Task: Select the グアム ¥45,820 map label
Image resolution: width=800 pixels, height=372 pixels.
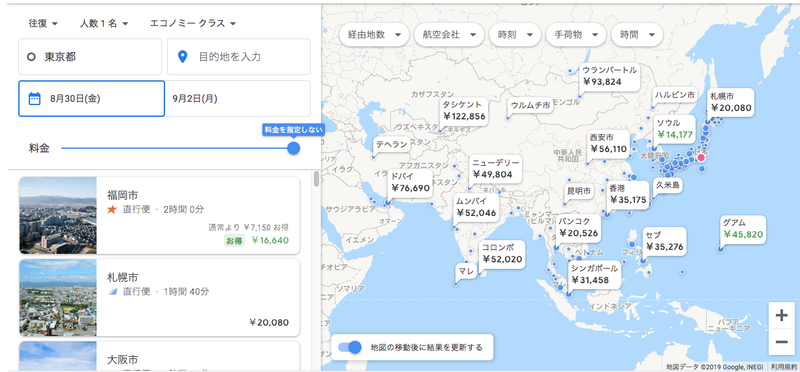Action: point(742,229)
